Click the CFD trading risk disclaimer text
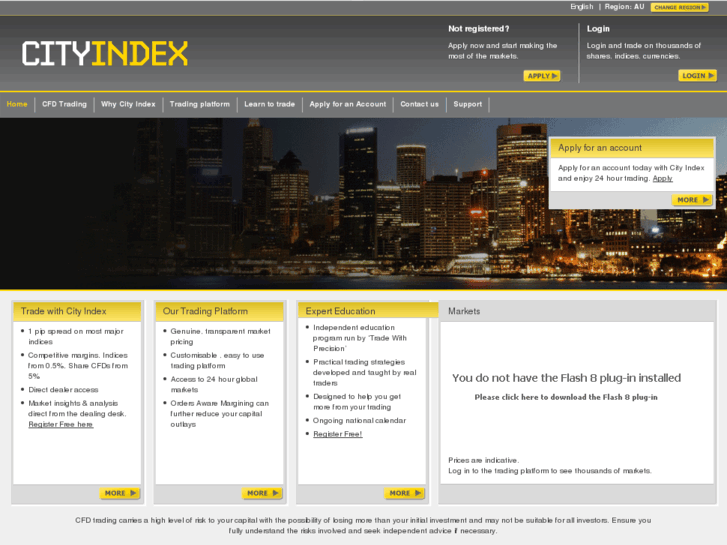This screenshot has height=545, width=727. pyautogui.click(x=363, y=526)
